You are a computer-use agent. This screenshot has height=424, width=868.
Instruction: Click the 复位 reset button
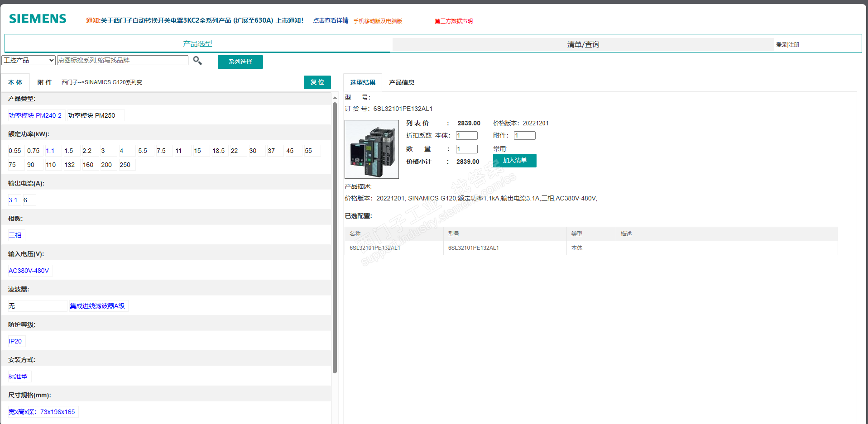pyautogui.click(x=317, y=82)
